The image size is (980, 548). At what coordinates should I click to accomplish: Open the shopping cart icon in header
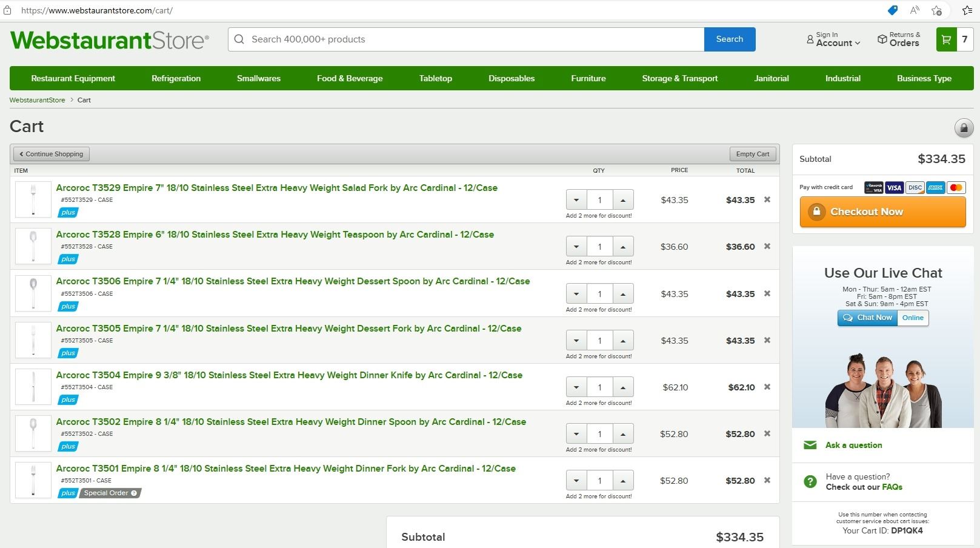click(946, 39)
